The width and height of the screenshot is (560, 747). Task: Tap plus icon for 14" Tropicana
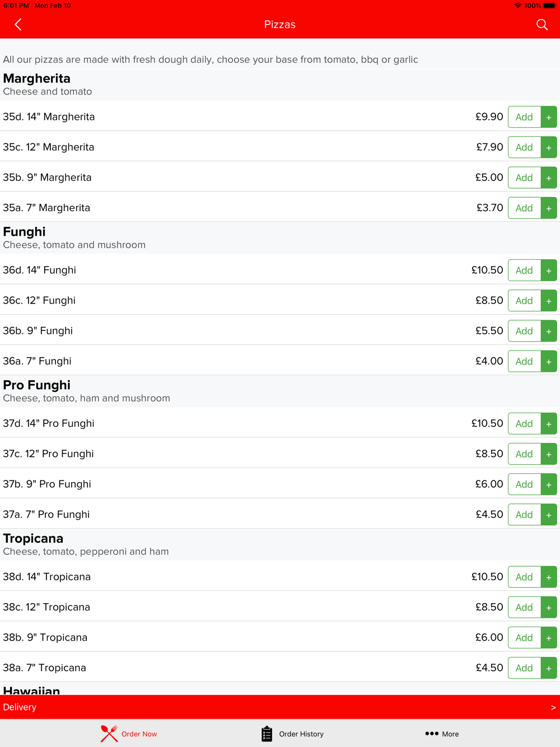[549, 577]
